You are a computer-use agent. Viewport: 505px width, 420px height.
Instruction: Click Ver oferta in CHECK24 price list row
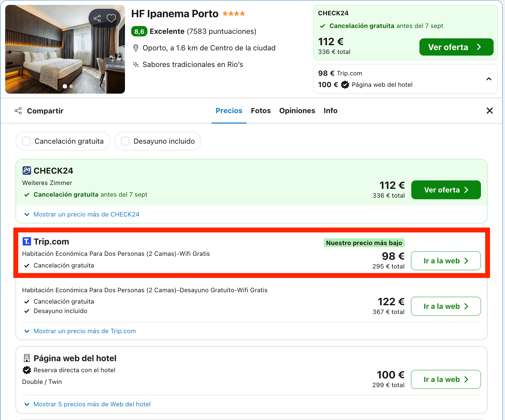point(446,190)
